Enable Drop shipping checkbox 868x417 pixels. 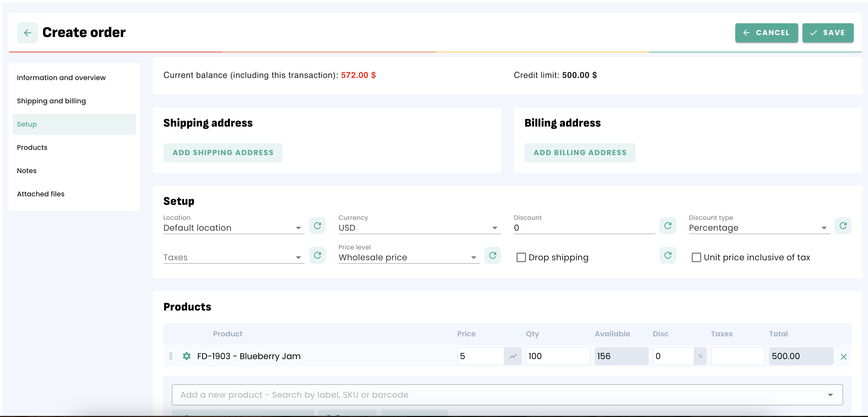pyautogui.click(x=521, y=257)
